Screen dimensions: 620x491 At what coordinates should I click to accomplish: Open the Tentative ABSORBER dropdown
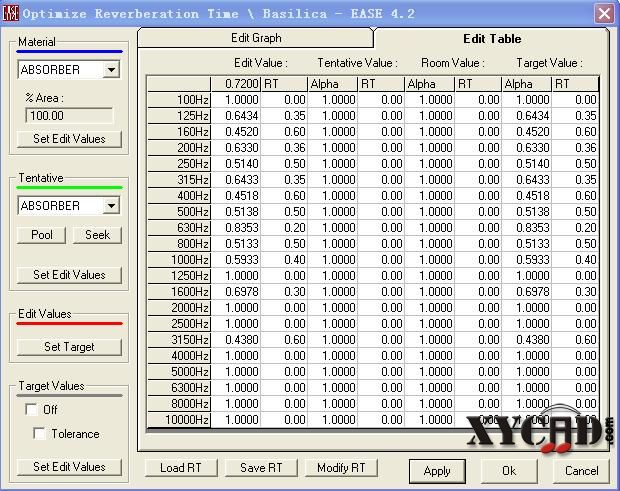(112, 206)
